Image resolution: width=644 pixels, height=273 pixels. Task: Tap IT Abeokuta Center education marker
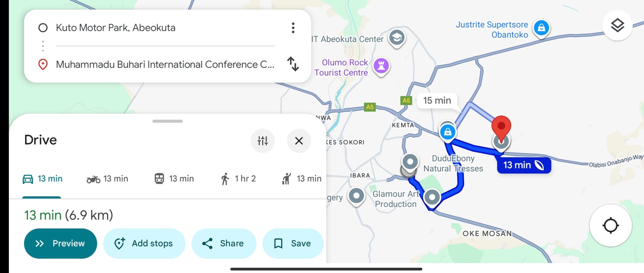pos(397,38)
